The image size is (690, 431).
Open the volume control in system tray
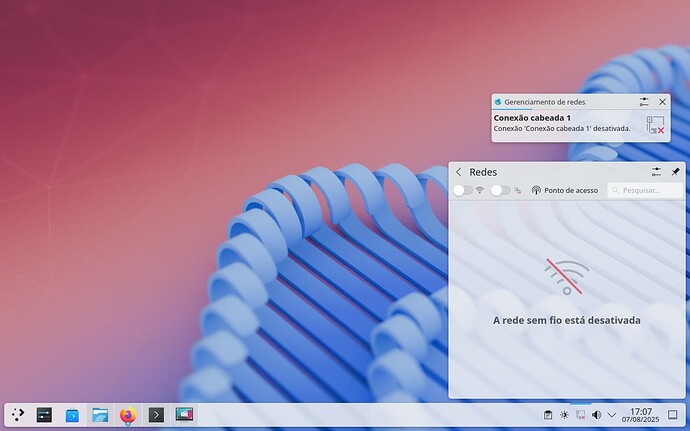tap(596, 414)
